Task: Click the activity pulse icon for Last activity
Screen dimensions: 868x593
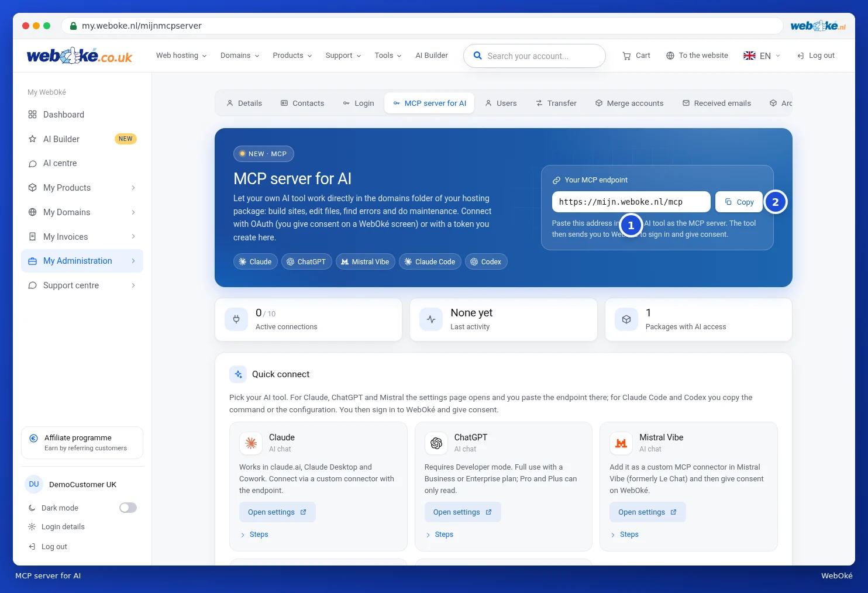Action: (x=431, y=319)
